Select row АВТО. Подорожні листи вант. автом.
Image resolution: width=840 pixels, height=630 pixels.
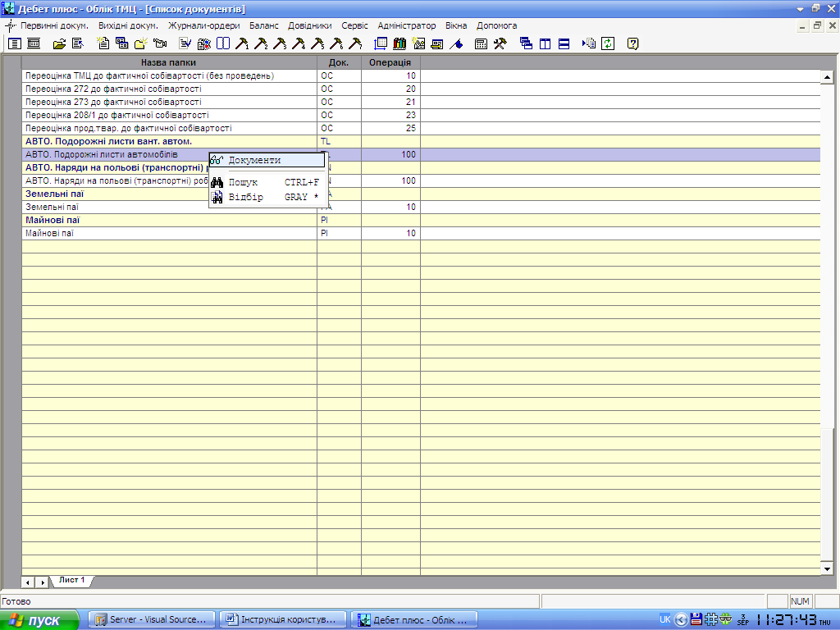pyautogui.click(x=421, y=141)
